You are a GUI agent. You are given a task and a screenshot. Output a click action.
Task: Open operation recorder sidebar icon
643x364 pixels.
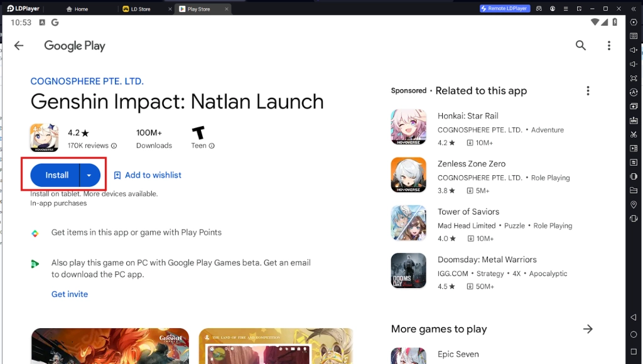(x=634, y=163)
